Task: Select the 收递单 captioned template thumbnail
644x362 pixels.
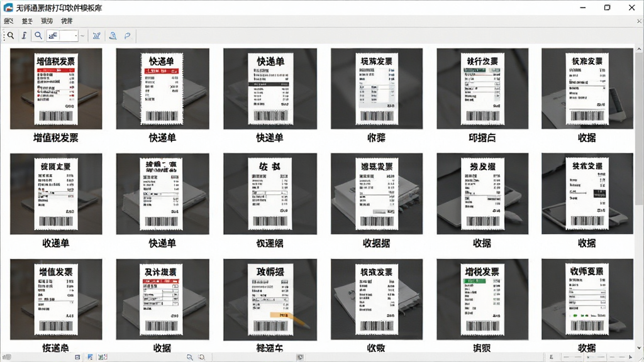Action: tap(56, 194)
